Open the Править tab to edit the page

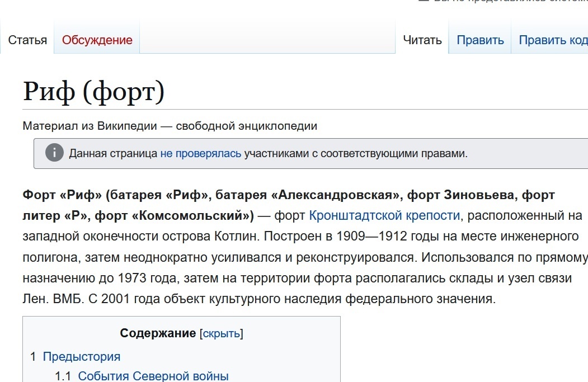[x=480, y=40]
